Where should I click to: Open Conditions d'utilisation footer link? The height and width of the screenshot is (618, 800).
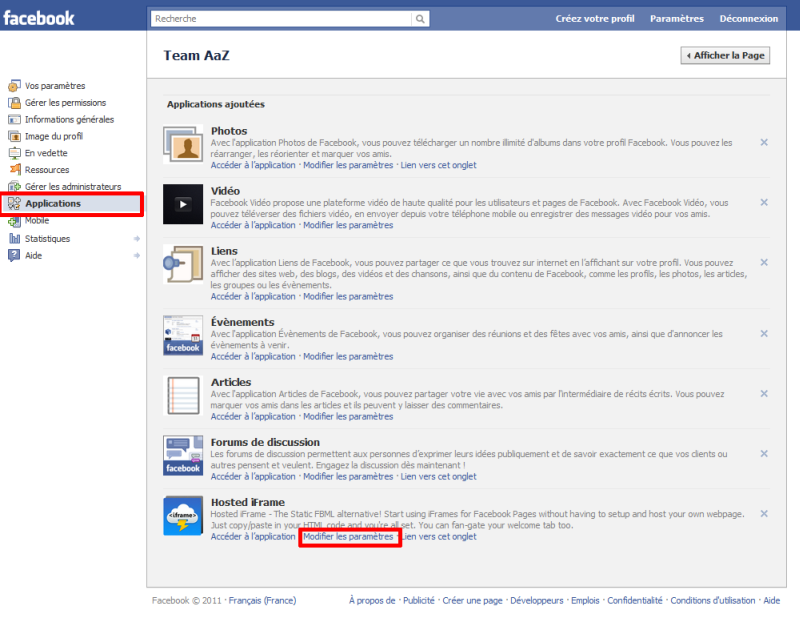(x=713, y=600)
